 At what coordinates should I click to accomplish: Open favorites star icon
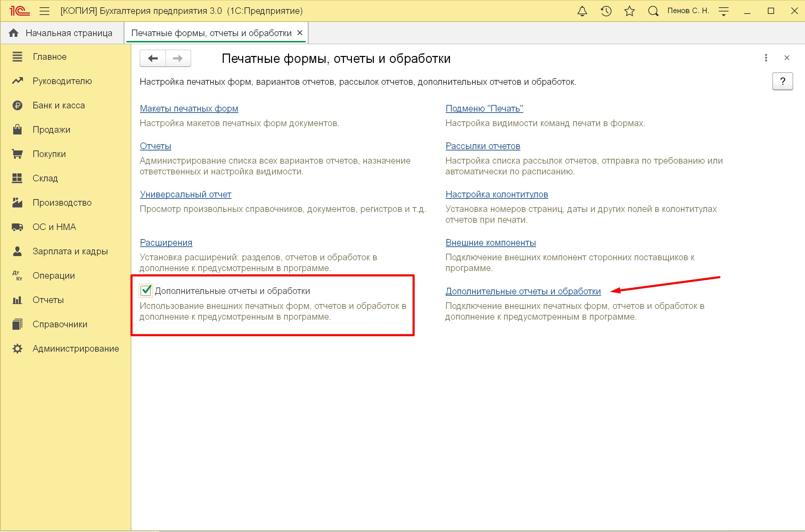click(629, 11)
